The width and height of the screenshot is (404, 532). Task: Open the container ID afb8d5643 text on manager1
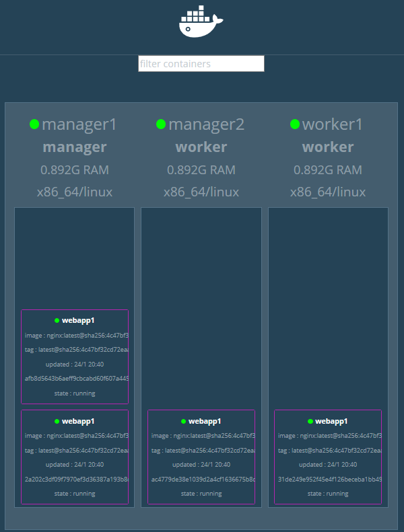[x=75, y=379]
